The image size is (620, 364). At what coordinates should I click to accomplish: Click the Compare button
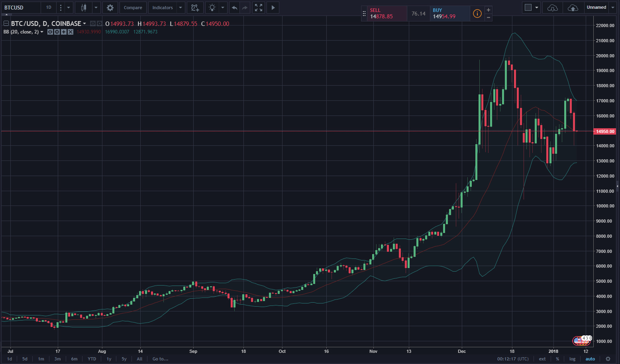click(133, 8)
